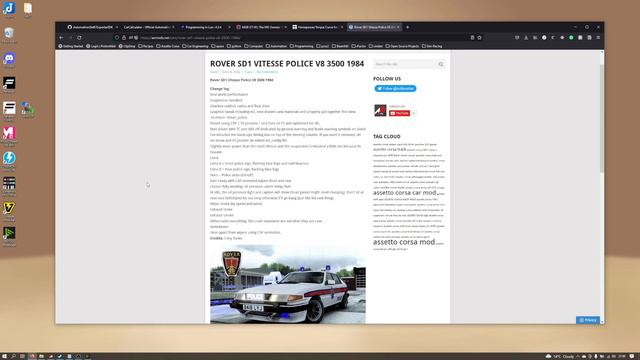Open the Recycle Bin desktop icon
640x360 pixels.
[x=9, y=33]
